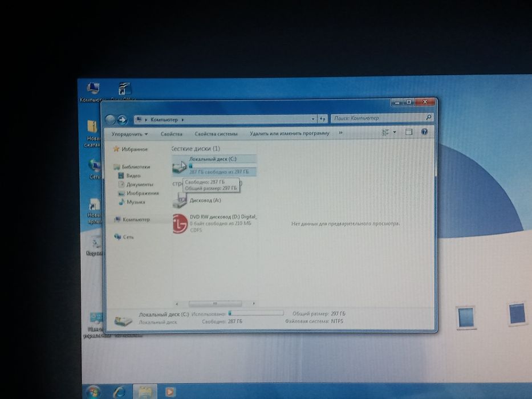Click the C: drive usage bar

pyautogui.click(x=222, y=165)
